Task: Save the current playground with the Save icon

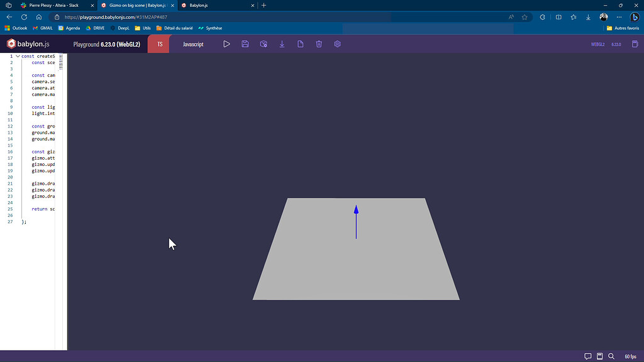Action: 245,44
